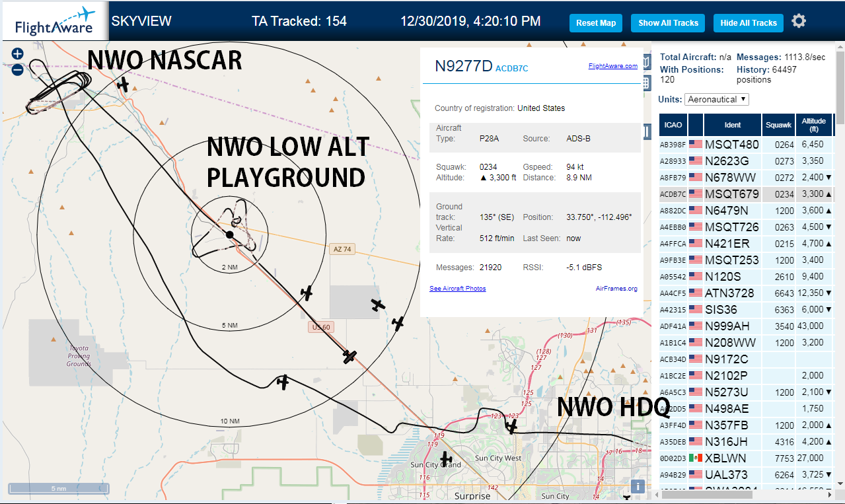Select the aircraft icon on US 60 track
The image size is (845, 504).
point(349,356)
